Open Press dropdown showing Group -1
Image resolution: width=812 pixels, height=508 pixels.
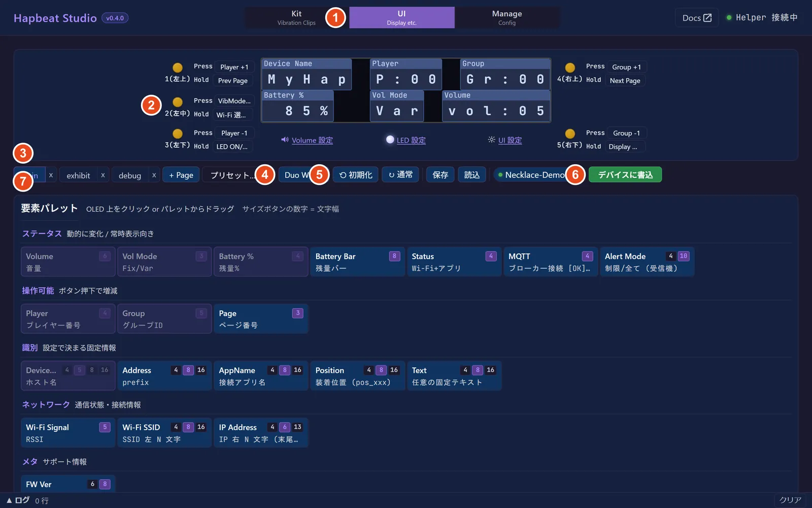[x=626, y=133]
